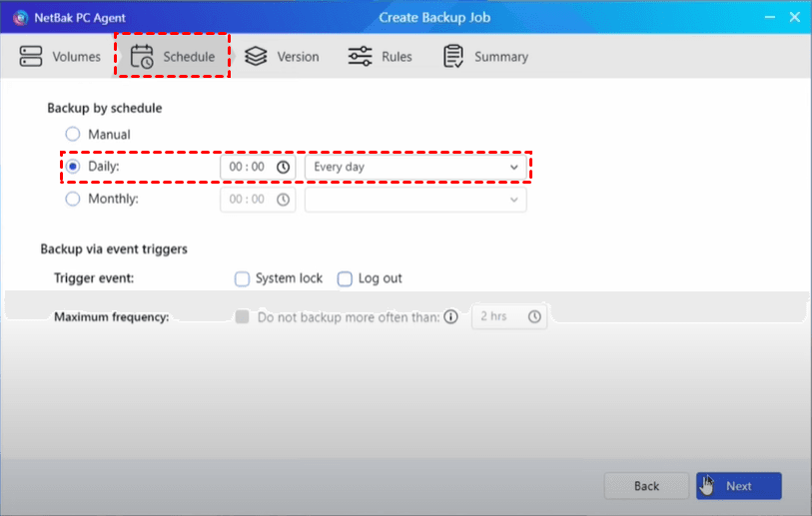812x516 pixels.
Task: Select the Monthly schedule radio button
Action: (72, 199)
